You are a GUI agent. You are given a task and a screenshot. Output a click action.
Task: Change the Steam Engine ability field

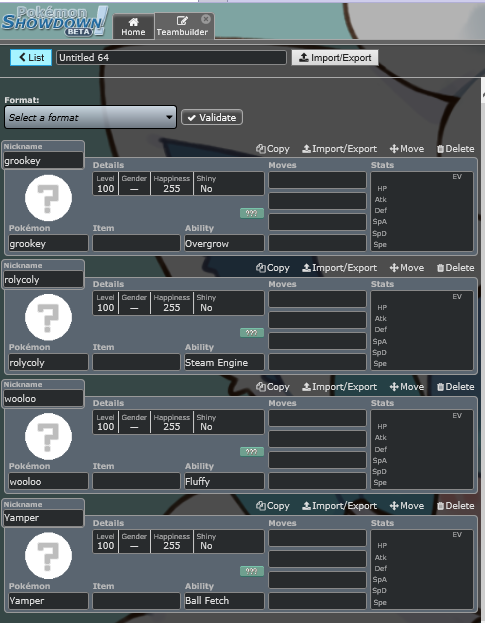click(x=224, y=362)
